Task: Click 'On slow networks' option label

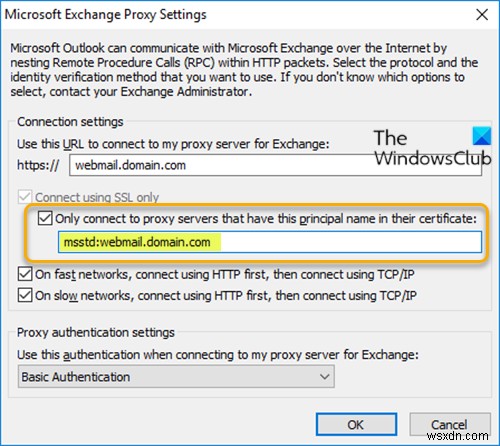Action: pos(226,295)
